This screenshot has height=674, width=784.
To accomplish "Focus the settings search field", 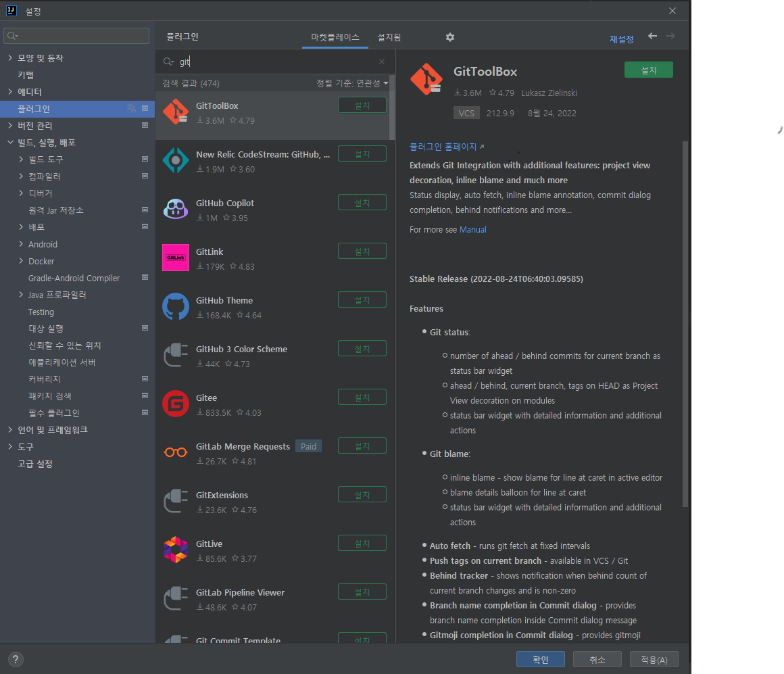I will point(76,36).
